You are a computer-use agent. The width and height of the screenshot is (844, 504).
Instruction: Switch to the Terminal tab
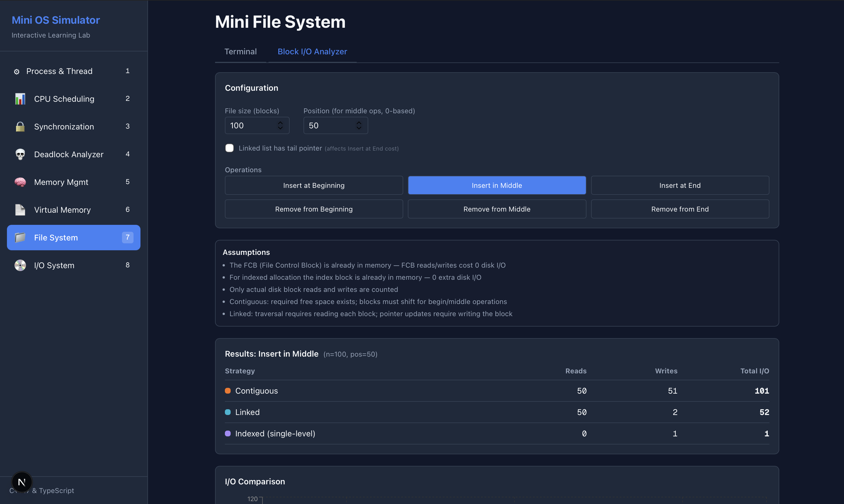coord(240,52)
